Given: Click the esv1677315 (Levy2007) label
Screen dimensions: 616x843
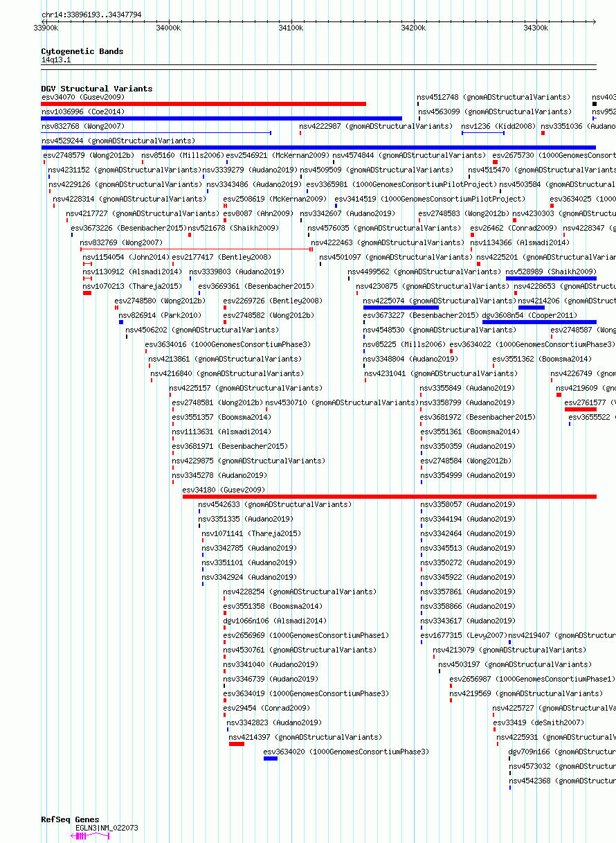Looking at the screenshot, I should click(464, 635).
